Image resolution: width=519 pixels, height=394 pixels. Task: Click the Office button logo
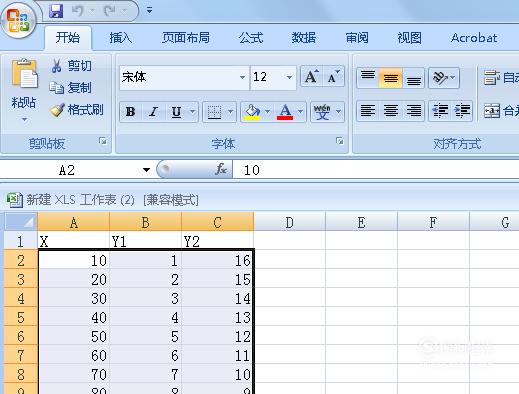[19, 20]
